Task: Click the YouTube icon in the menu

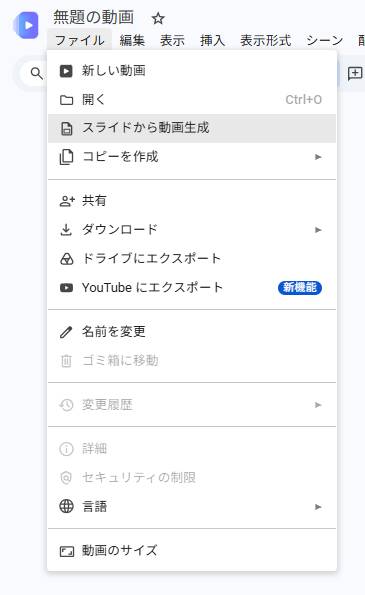Action: pyautogui.click(x=66, y=288)
